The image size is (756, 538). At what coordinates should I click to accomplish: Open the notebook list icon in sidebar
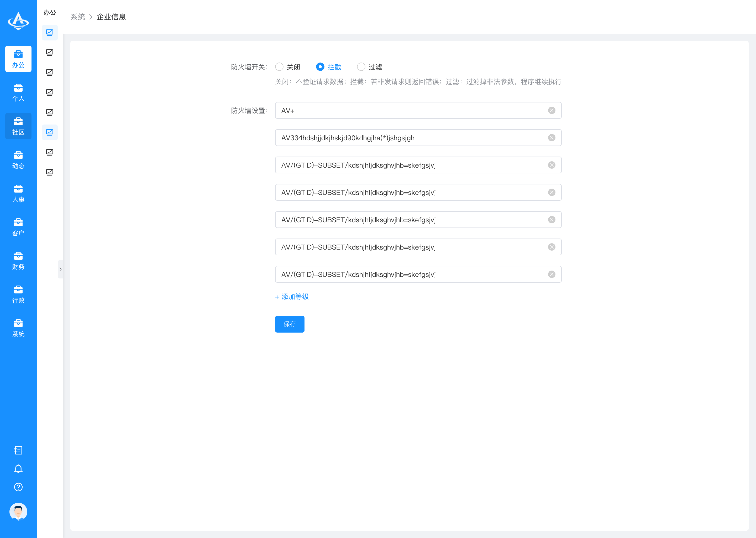click(18, 450)
